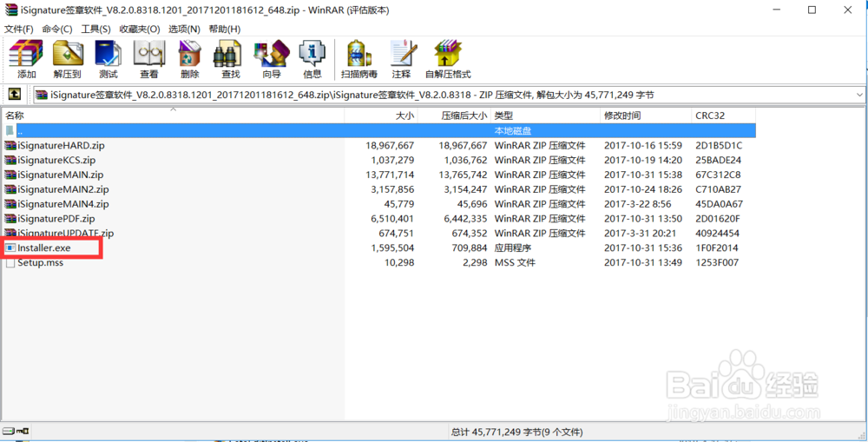Sort by CRC32 column header
Viewport: 868px width, 442px height.
724,115
